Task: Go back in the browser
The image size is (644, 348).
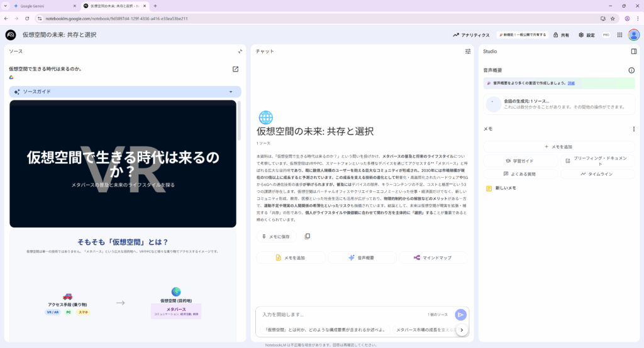Action: [6, 18]
